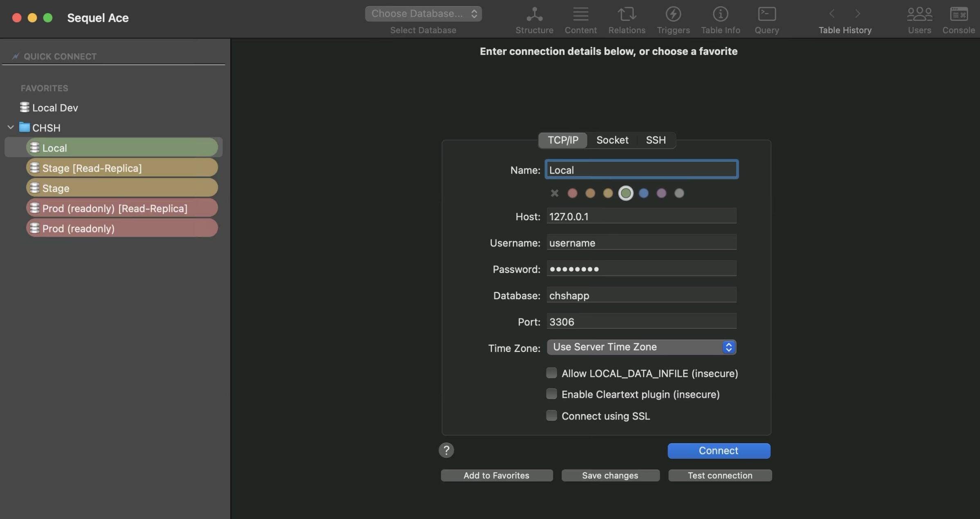Screen dimensions: 980x519
Task: Open the Query editor icon
Action: [x=766, y=14]
